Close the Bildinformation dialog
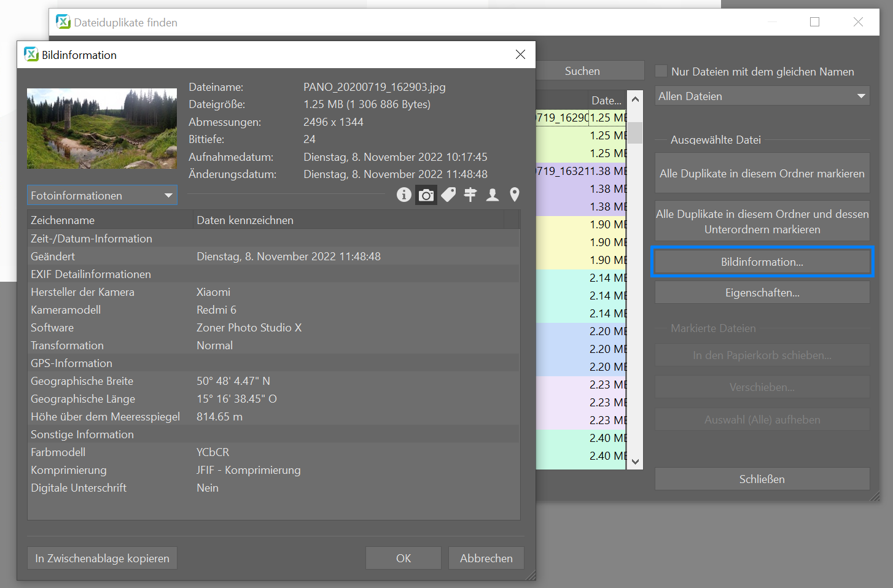Viewport: 893px width, 588px height. 520,55
